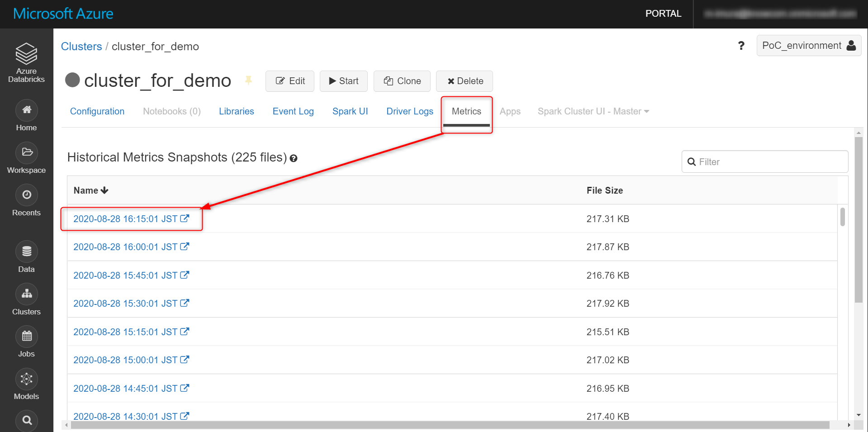Screen dimensions: 868x432
Task: Click the info icon next to Historical Metrics Snapshots
Action: coord(294,158)
